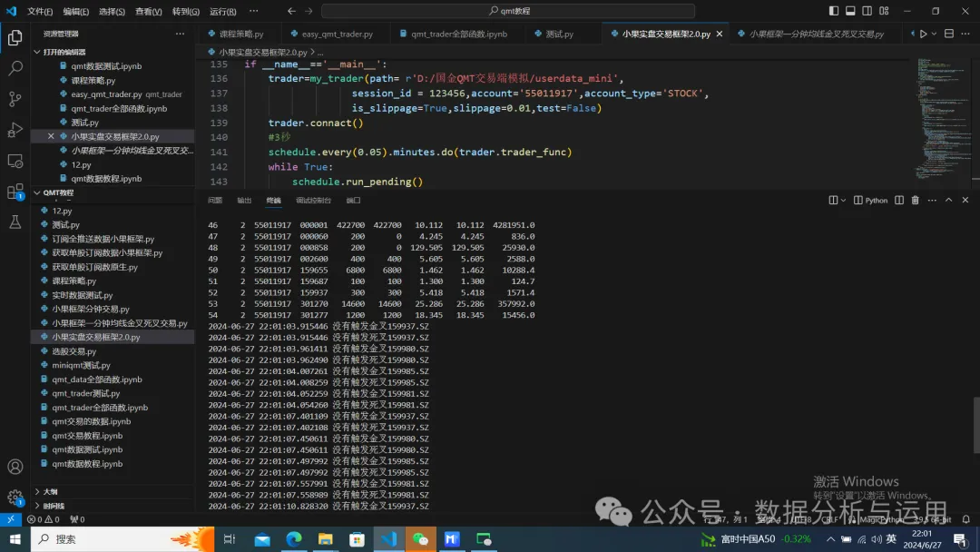Open qmt数据测试.ipynb in open editors list
Image resolution: width=980 pixels, height=552 pixels.
tap(106, 65)
